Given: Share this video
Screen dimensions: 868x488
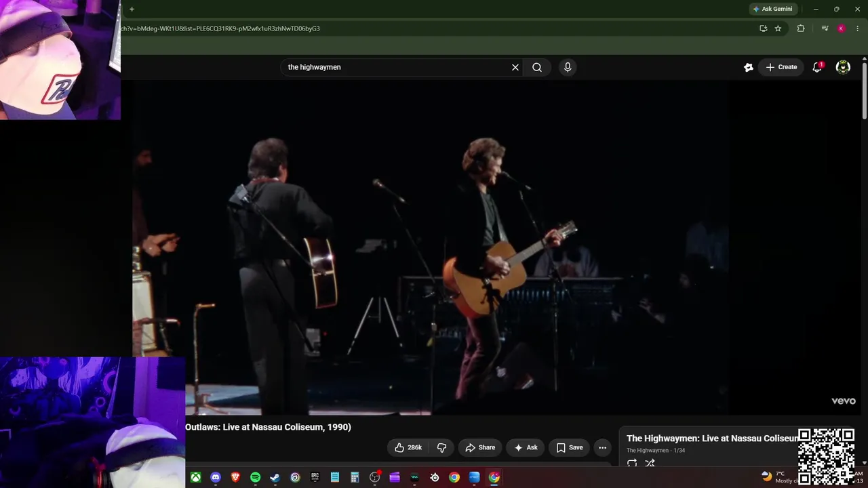Looking at the screenshot, I should [480, 447].
